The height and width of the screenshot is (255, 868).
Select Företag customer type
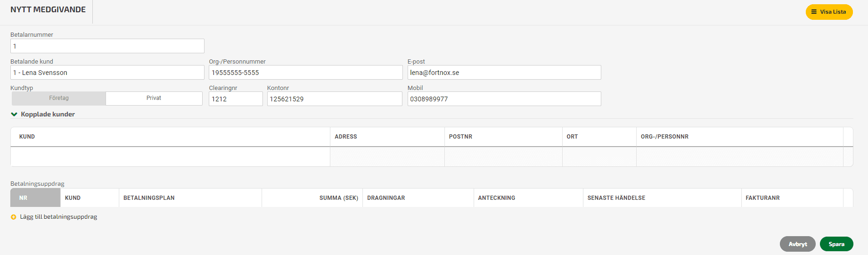click(x=59, y=98)
